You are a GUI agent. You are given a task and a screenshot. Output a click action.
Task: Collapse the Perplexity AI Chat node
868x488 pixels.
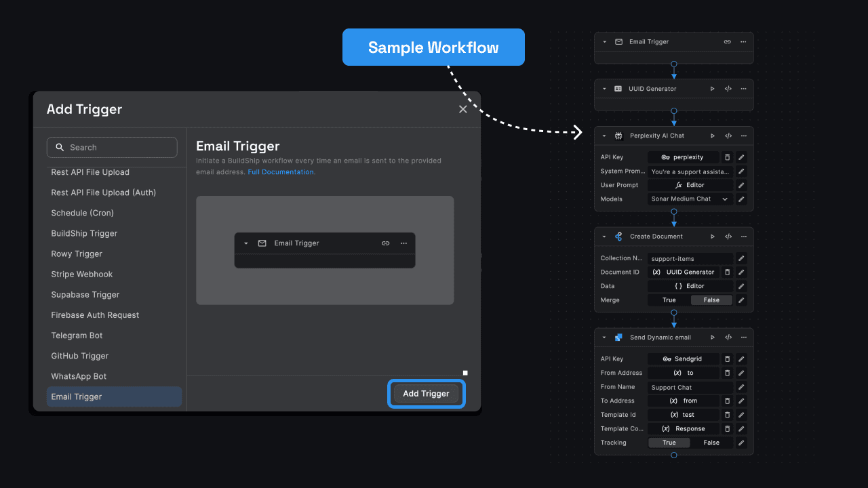click(604, 136)
